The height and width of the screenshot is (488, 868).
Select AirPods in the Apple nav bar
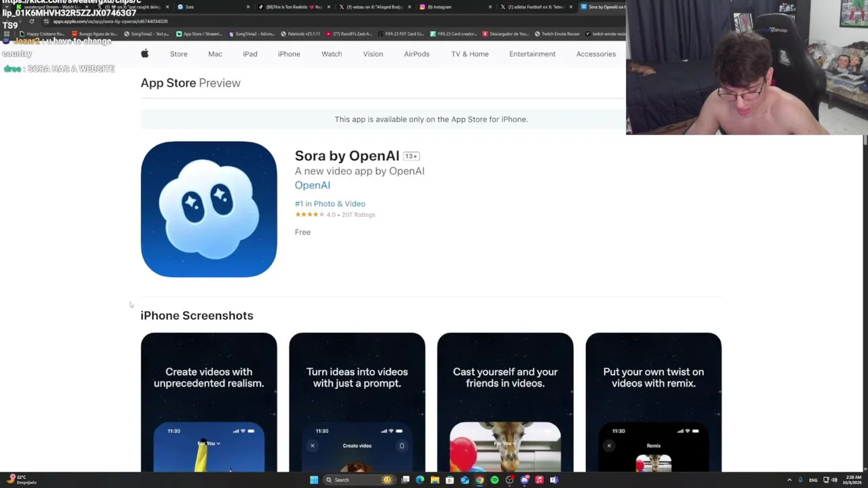[x=416, y=54]
